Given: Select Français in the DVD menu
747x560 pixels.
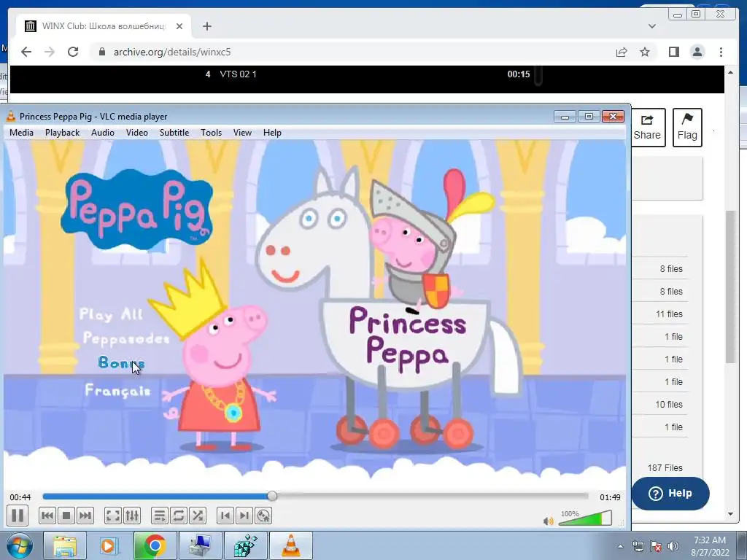Looking at the screenshot, I should 117,391.
